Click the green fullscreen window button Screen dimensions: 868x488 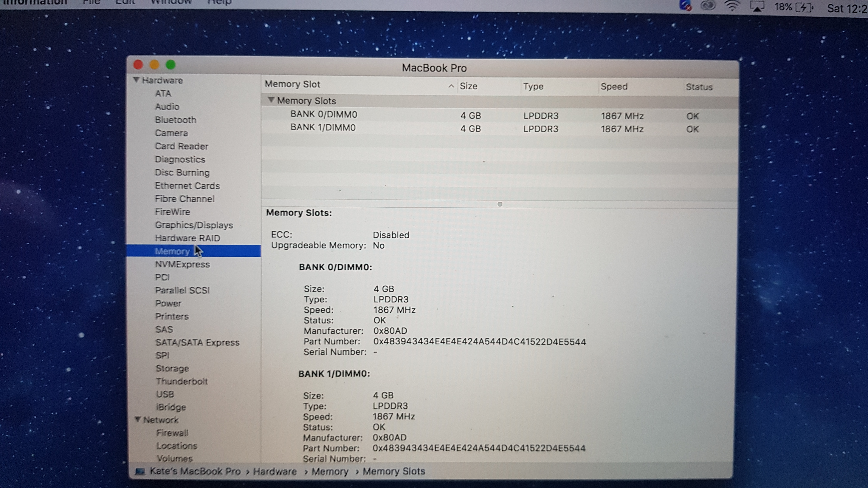point(170,65)
